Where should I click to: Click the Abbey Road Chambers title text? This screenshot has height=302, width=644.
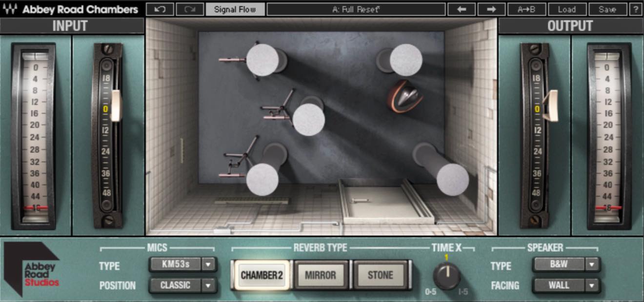tap(80, 9)
